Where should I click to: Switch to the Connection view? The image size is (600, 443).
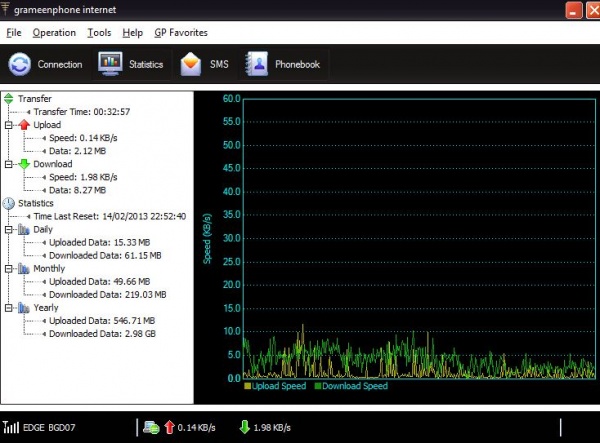[x=46, y=64]
